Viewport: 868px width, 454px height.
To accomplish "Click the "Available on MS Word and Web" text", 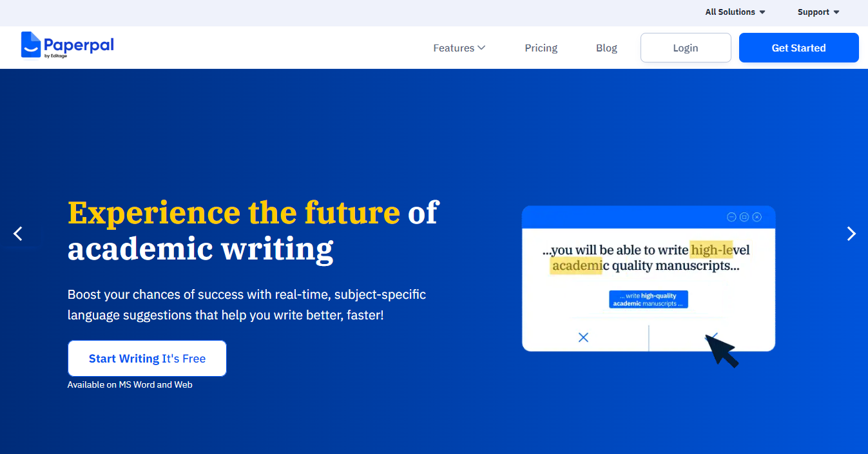I will coord(130,384).
